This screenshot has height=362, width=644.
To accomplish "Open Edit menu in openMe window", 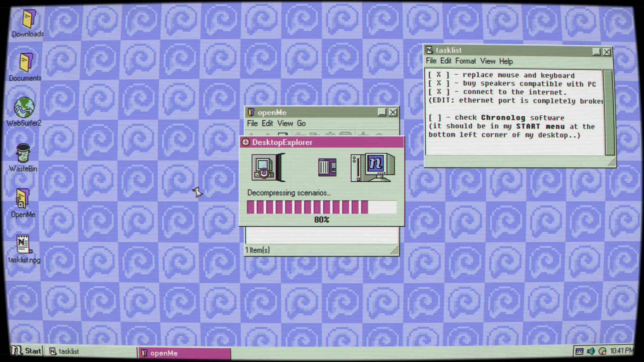I will point(267,123).
